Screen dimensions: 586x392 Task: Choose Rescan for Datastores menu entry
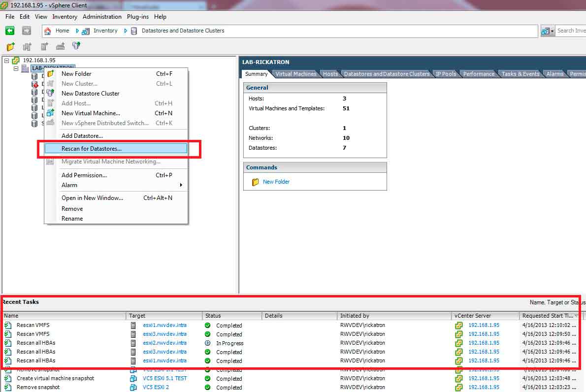tap(116, 149)
